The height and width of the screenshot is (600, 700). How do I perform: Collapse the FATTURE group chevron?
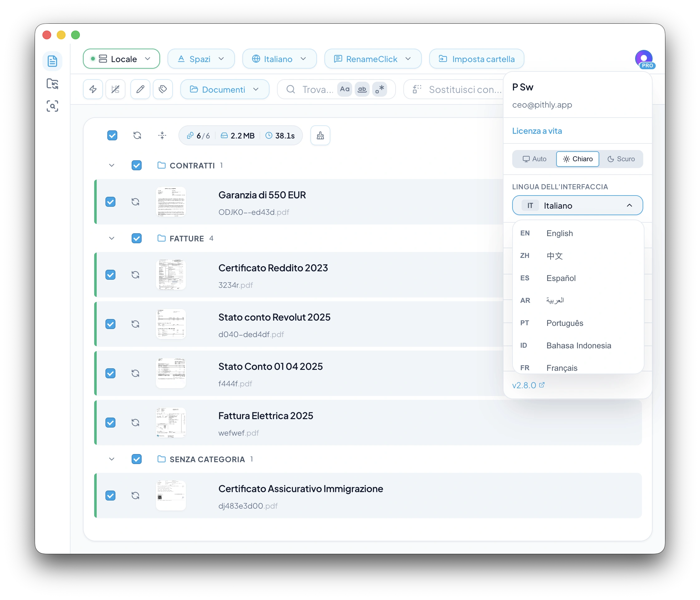pos(112,238)
